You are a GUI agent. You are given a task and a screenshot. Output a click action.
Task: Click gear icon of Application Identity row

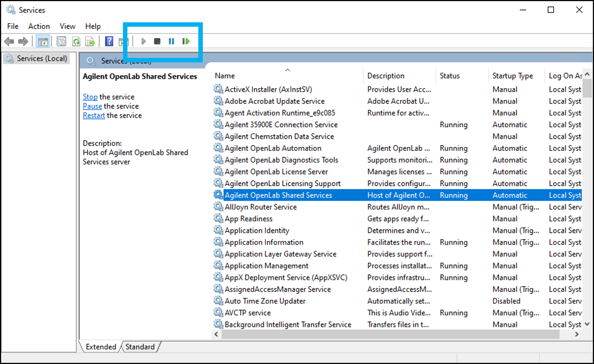(x=218, y=230)
